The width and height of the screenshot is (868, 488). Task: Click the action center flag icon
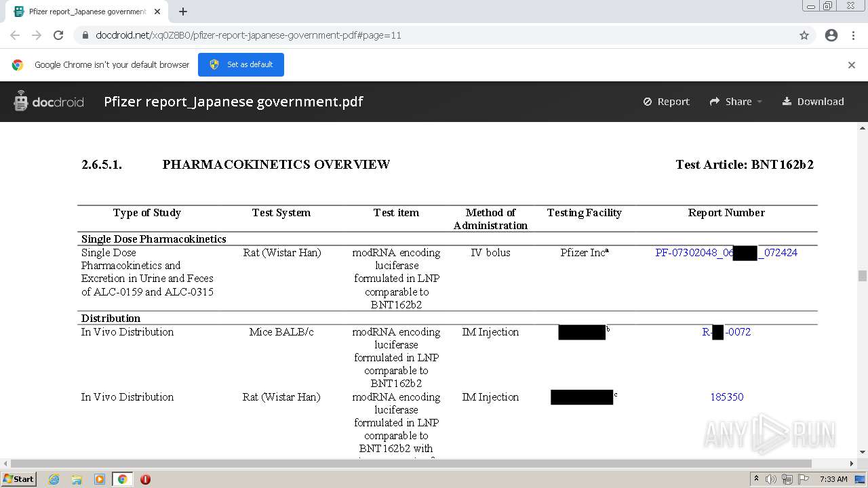tap(804, 479)
